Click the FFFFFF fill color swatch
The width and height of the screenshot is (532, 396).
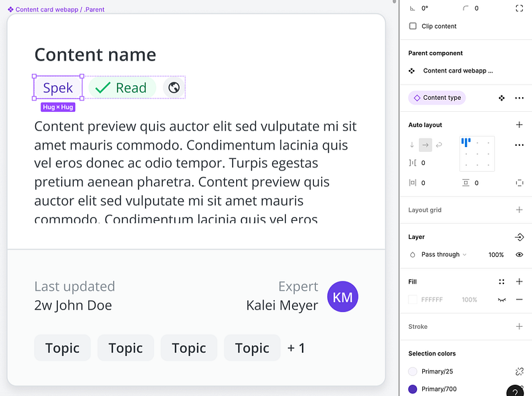[x=412, y=299]
